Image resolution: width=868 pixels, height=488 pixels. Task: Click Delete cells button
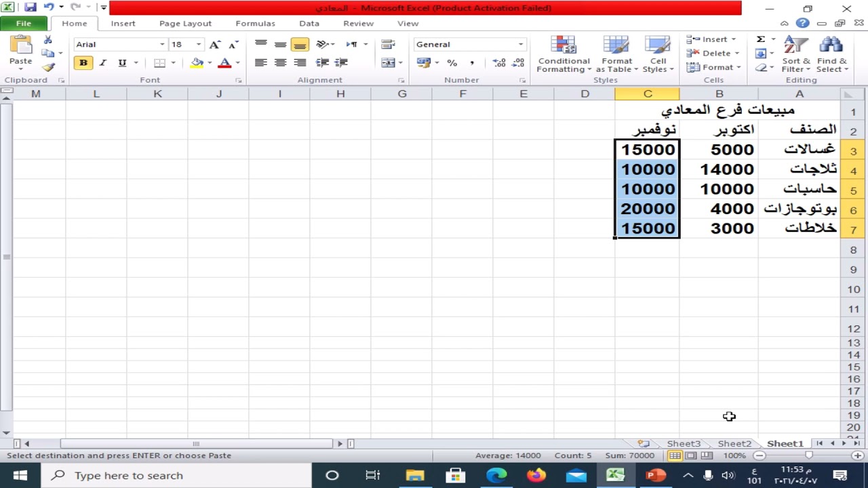coord(713,54)
